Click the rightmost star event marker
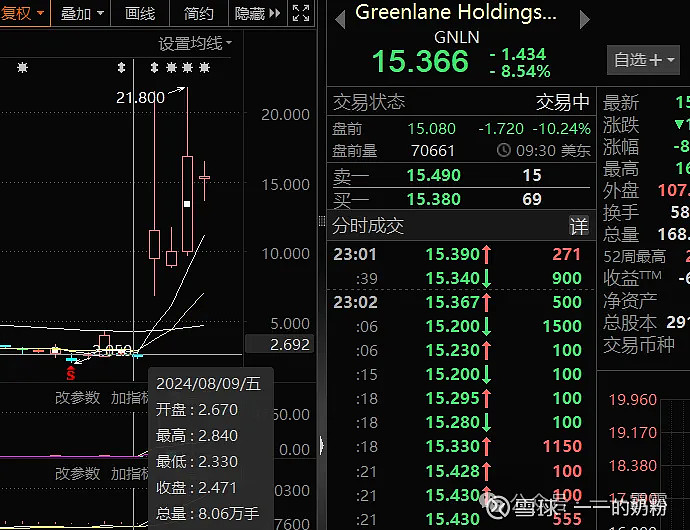 (204, 67)
